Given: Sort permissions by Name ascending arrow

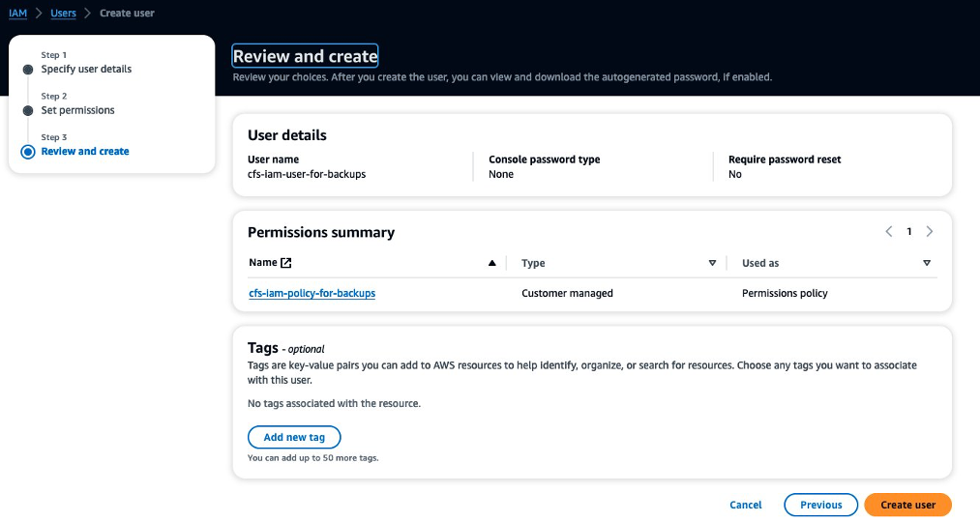Looking at the screenshot, I should pyautogui.click(x=491, y=263).
